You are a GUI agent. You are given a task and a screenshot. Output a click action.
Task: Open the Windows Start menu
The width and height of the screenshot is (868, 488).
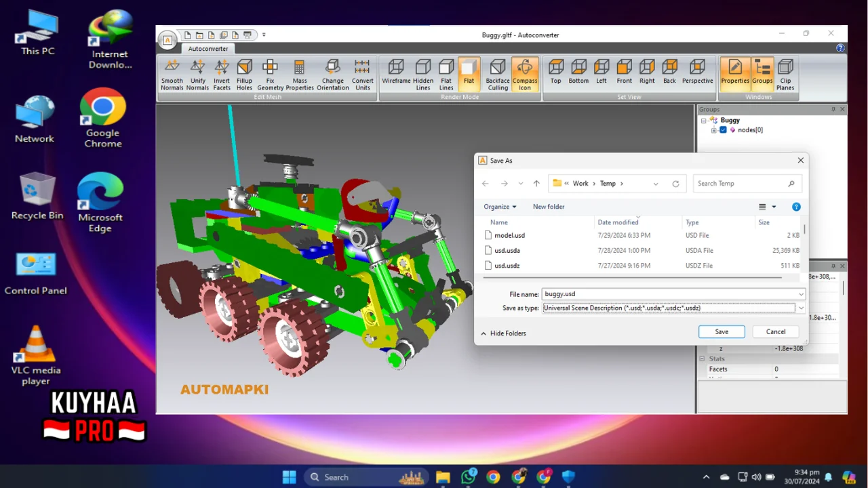(290, 477)
